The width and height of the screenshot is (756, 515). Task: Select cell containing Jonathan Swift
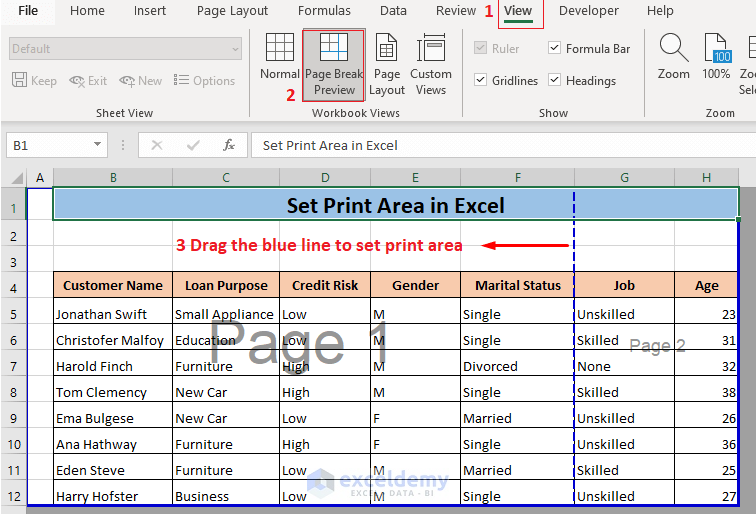coord(113,311)
